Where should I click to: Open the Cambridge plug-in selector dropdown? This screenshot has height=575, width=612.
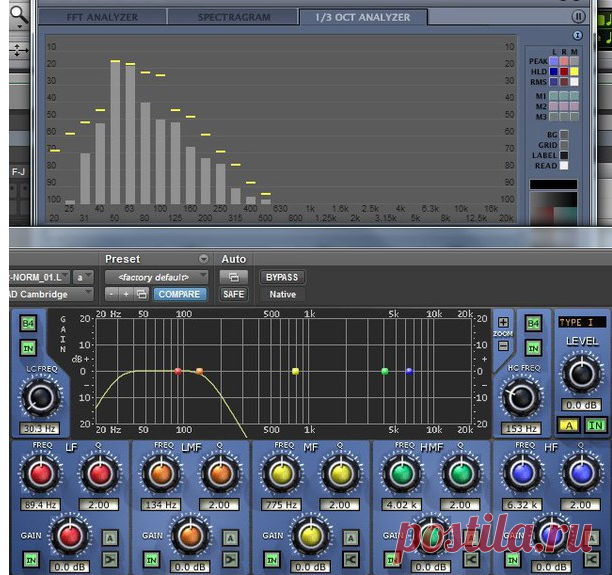click(x=51, y=294)
